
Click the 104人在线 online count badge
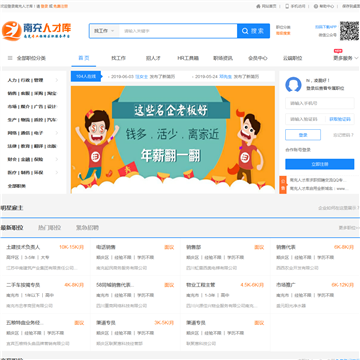coord(86,76)
